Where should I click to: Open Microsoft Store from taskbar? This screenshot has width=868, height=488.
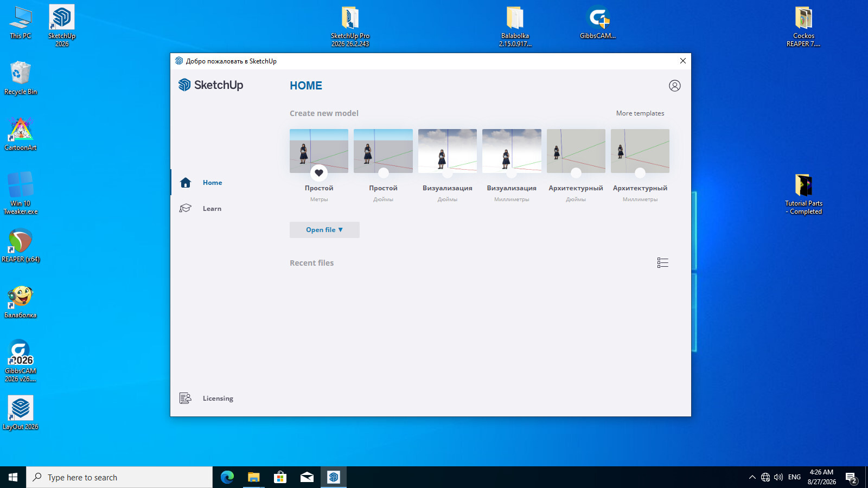click(x=280, y=477)
